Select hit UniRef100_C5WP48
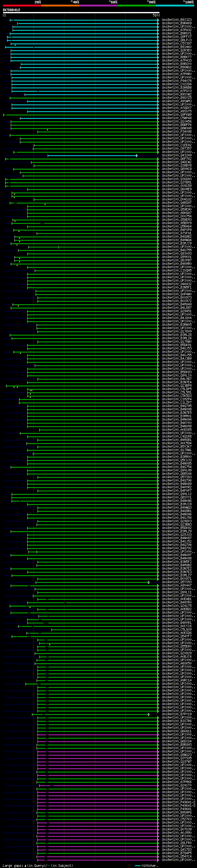 pyautogui.click(x=177, y=118)
